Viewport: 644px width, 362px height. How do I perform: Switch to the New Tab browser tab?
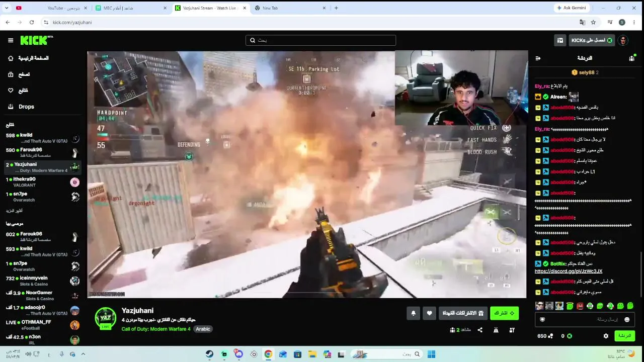coord(290,8)
